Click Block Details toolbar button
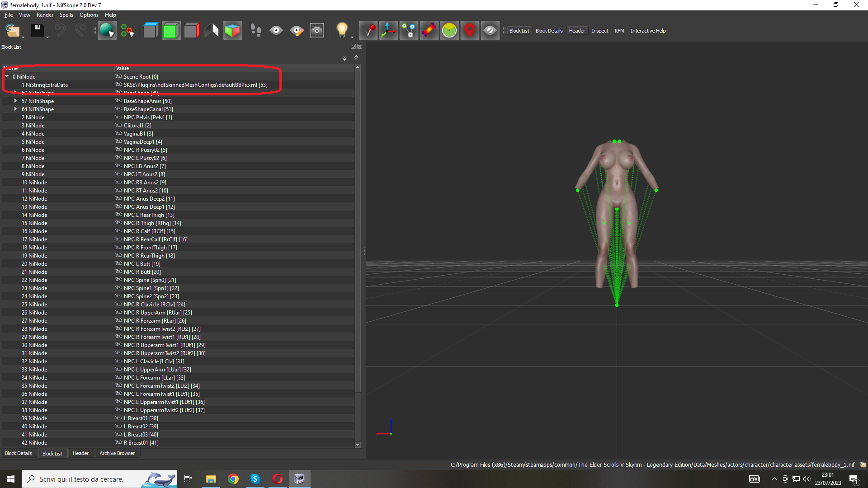The height and width of the screenshot is (488, 868). (549, 31)
